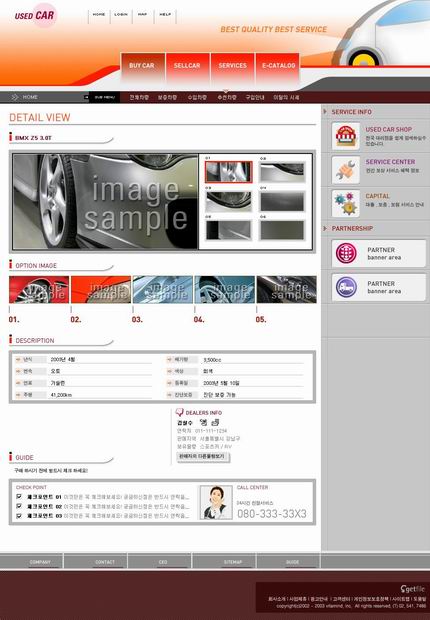Expand the Partnership section arrow
This screenshot has width=430, height=620.
[x=325, y=228]
